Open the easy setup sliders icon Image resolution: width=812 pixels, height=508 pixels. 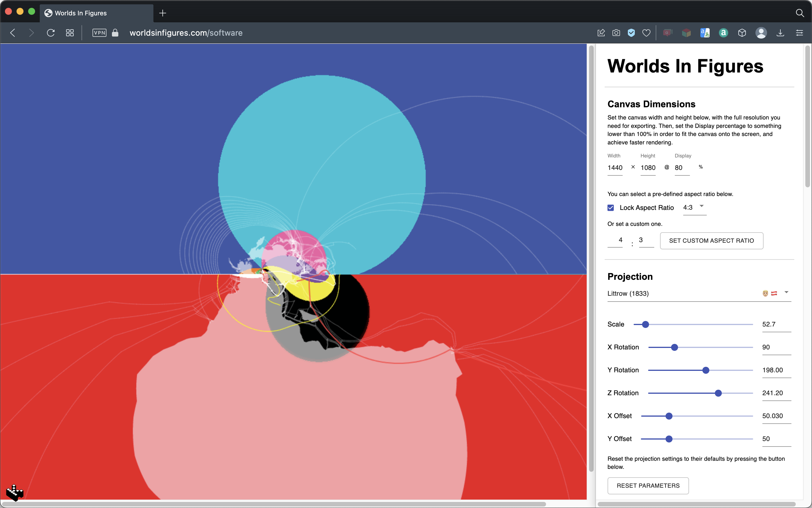pos(800,32)
